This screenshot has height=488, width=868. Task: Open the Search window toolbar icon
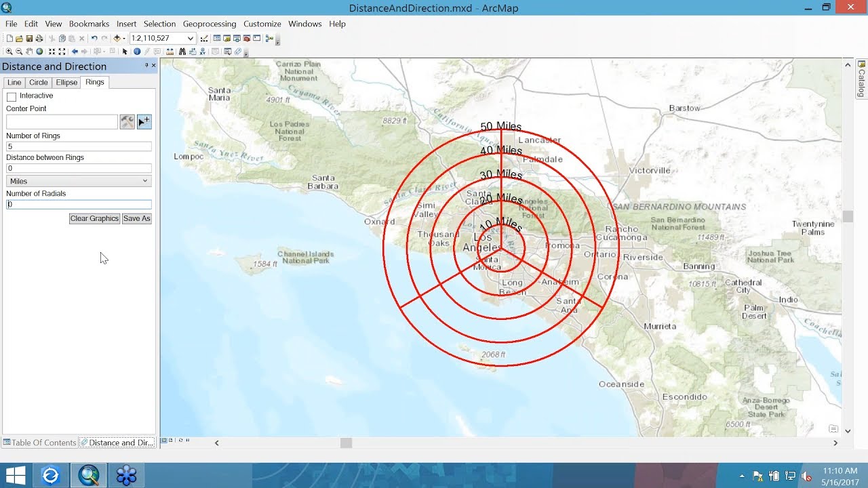237,39
